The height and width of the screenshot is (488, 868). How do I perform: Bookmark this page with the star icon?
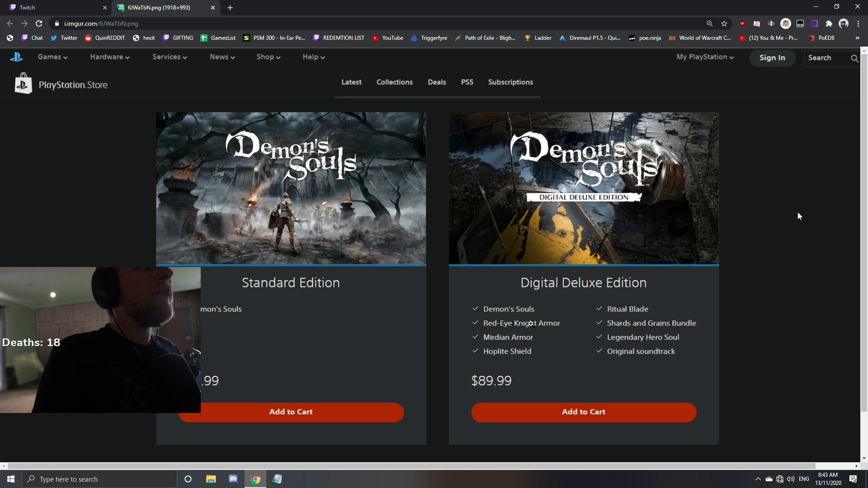[x=724, y=23]
